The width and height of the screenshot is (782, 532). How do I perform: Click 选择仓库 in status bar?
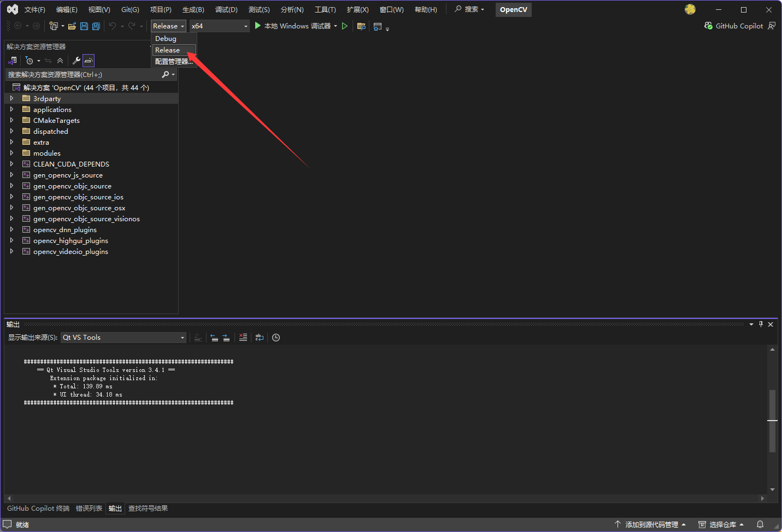(721, 524)
